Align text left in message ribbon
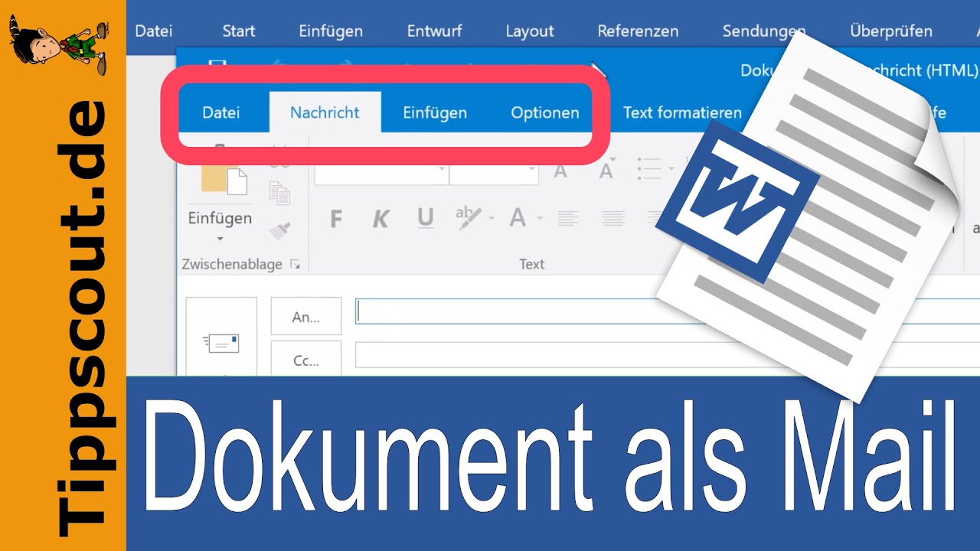The image size is (980, 551). 568,219
